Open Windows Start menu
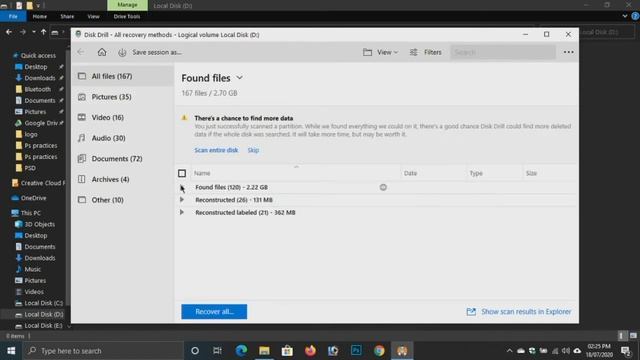Image resolution: width=640 pixels, height=360 pixels. click(x=11, y=351)
